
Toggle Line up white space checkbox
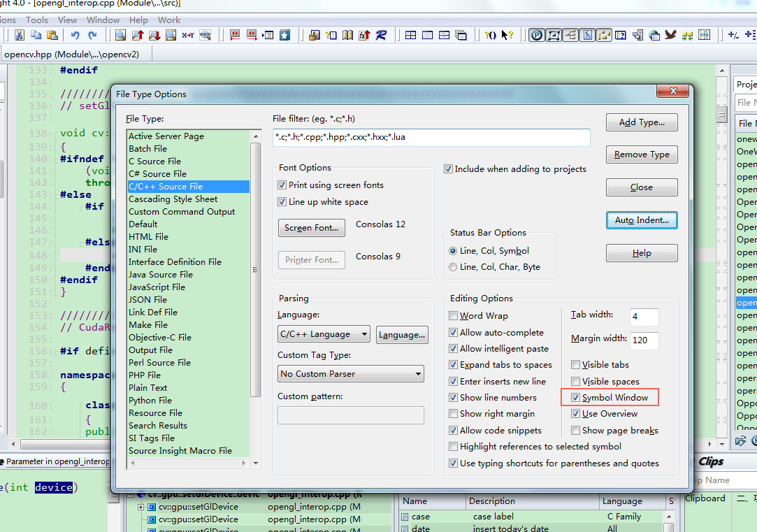click(x=282, y=202)
